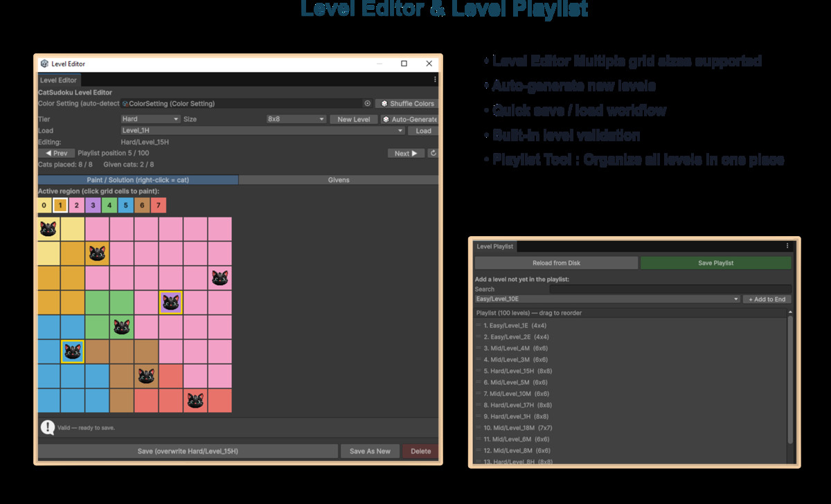
Task: Pick region color 0 (yellow)
Action: coord(44,206)
